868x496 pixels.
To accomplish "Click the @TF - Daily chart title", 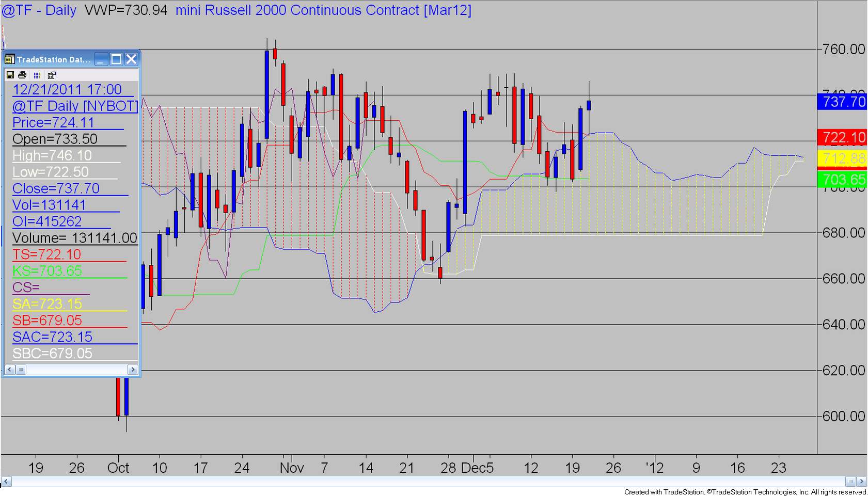I will pos(39,10).
